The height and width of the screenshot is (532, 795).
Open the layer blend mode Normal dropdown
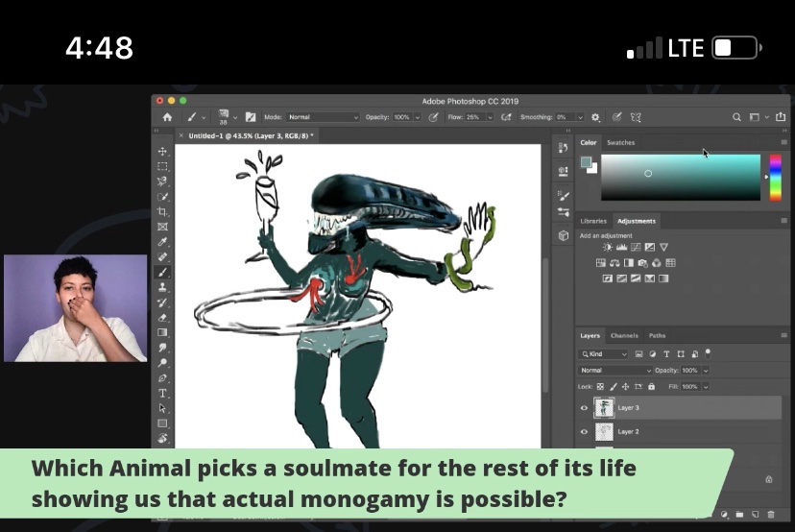614,371
